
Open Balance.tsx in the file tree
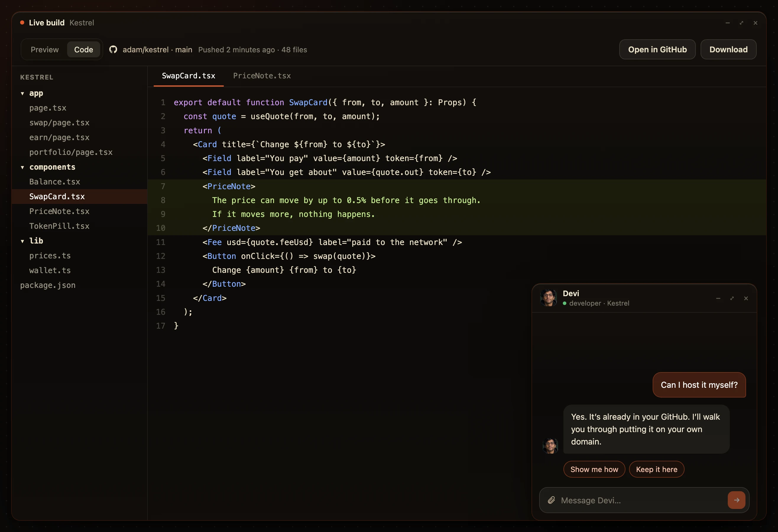(80, 181)
